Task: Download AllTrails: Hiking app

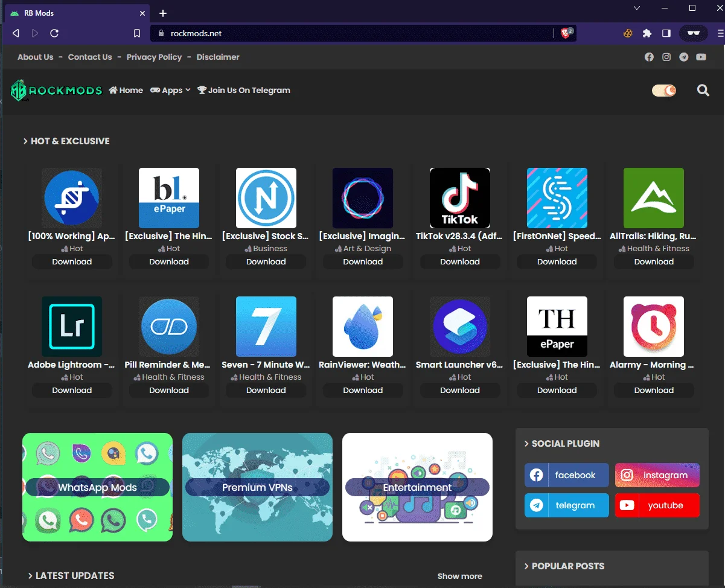Action: pos(654,262)
